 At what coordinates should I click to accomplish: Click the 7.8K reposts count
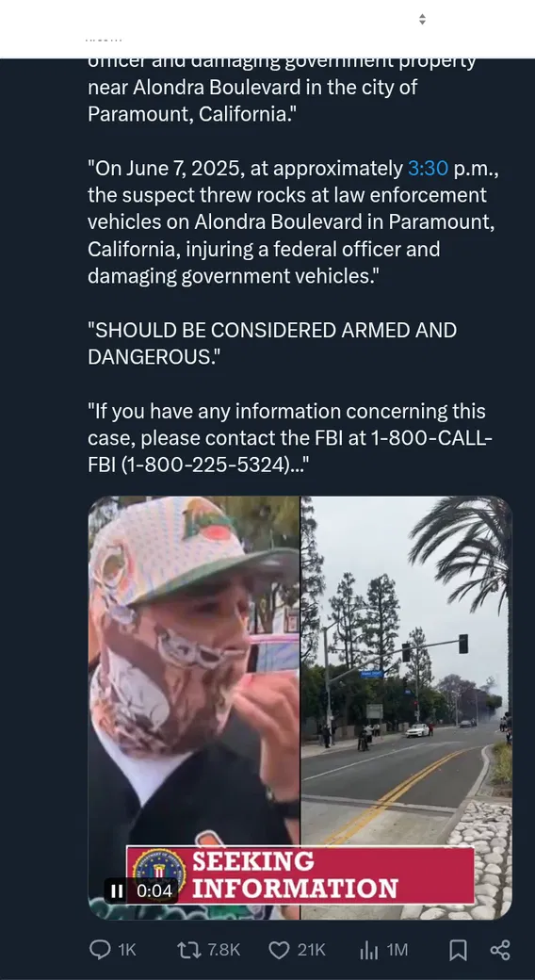[224, 950]
